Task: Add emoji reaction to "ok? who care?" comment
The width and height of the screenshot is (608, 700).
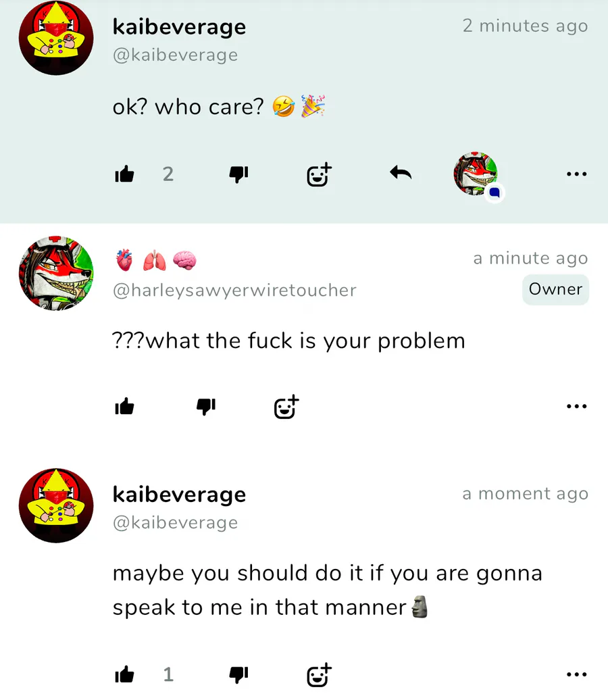Action: pos(319,174)
